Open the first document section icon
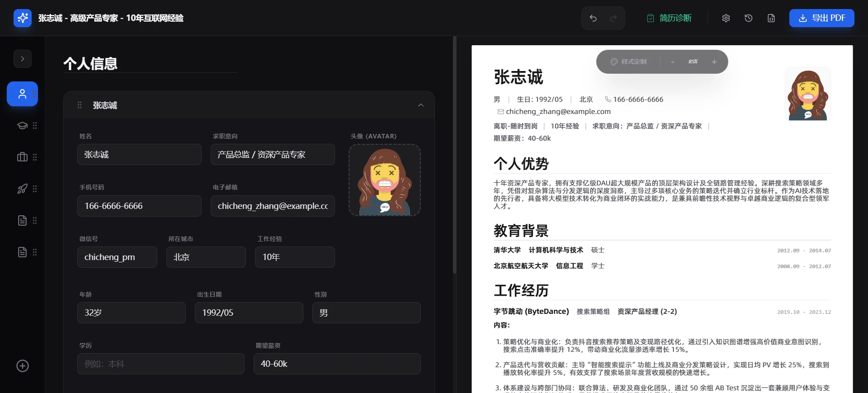 click(x=22, y=221)
